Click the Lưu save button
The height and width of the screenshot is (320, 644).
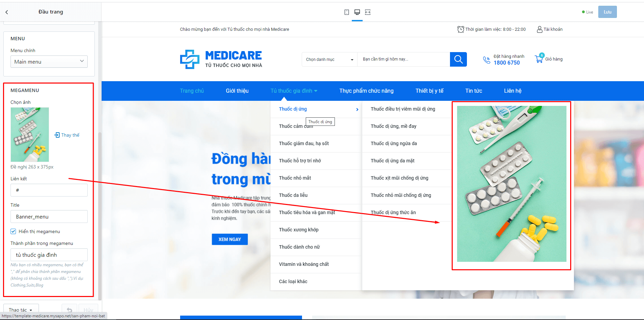pos(607,12)
